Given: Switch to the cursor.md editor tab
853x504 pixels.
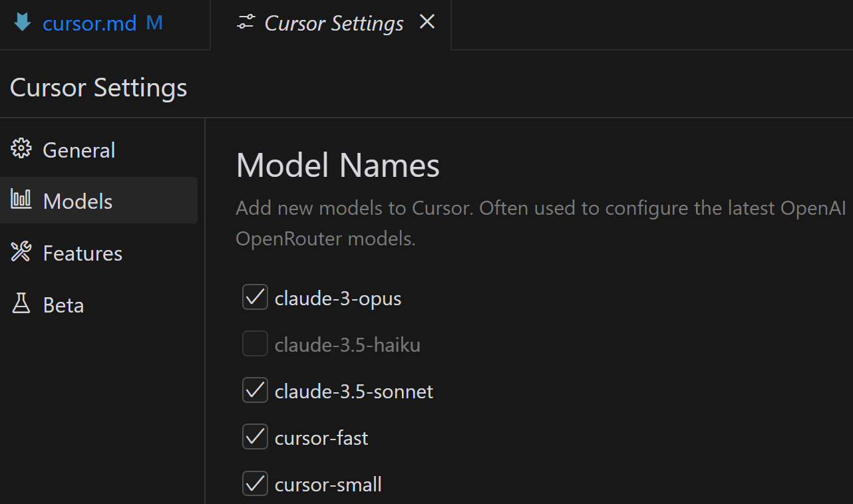Looking at the screenshot, I should [89, 24].
